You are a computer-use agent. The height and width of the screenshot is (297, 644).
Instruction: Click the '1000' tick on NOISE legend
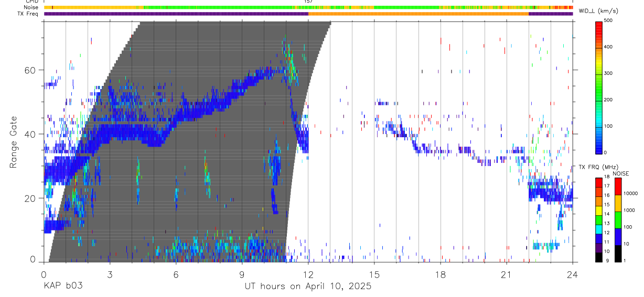629,210
